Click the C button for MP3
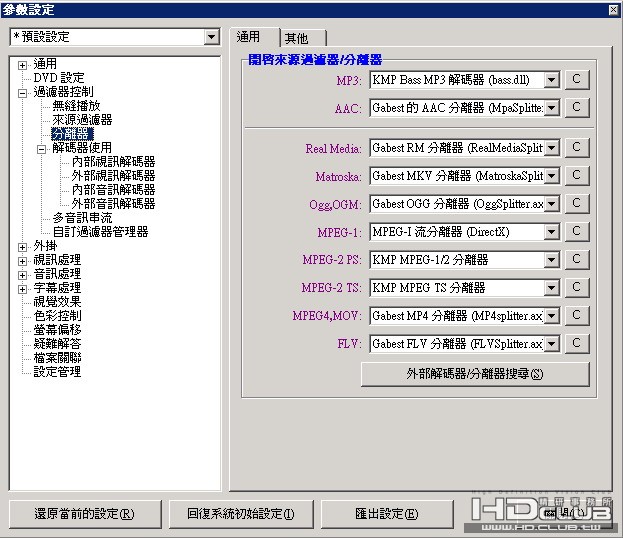Image resolution: width=623 pixels, height=538 pixels. click(577, 80)
